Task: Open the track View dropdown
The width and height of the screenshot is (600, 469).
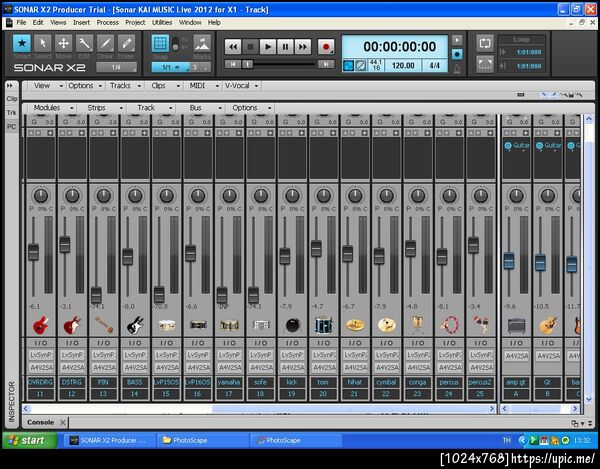Action: (x=47, y=86)
